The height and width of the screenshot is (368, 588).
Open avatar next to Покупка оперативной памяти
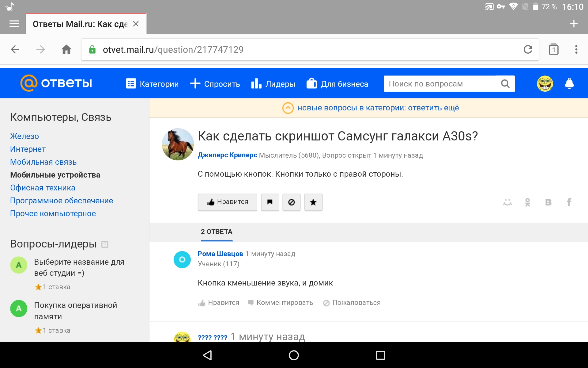pyautogui.click(x=19, y=309)
